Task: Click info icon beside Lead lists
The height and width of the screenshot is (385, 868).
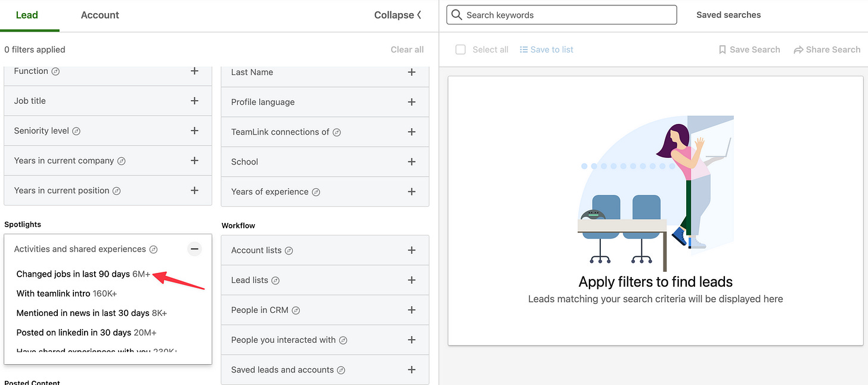Action: click(x=275, y=281)
